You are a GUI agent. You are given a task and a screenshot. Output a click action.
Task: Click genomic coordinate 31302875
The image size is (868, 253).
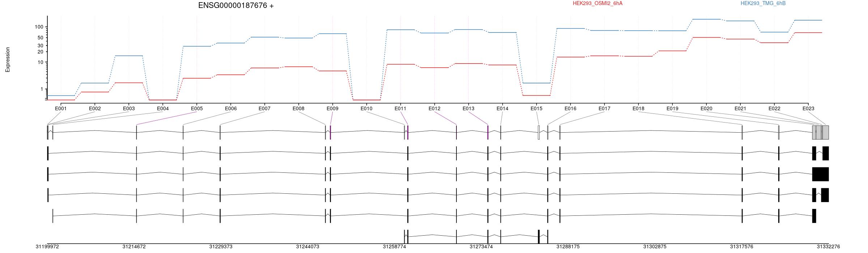pos(655,247)
